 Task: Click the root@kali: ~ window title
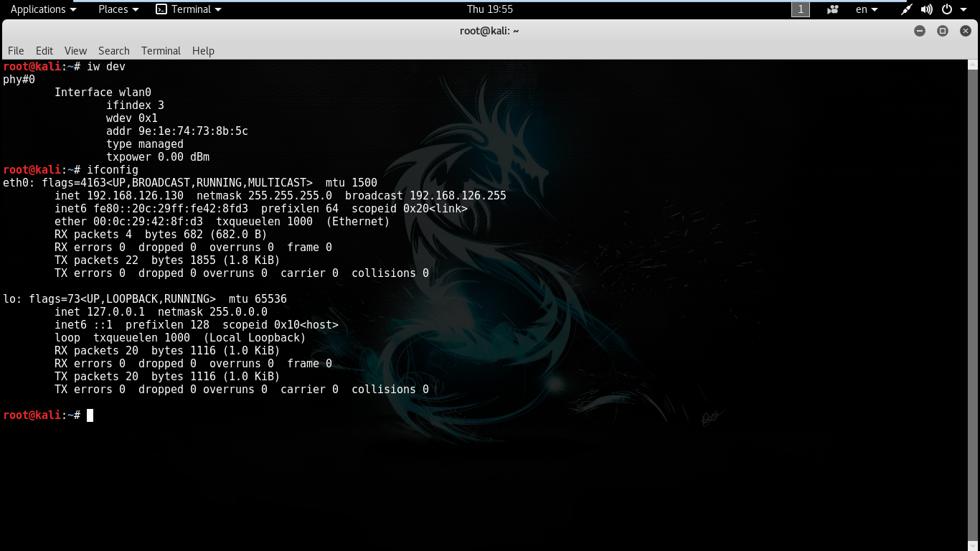pos(489,31)
